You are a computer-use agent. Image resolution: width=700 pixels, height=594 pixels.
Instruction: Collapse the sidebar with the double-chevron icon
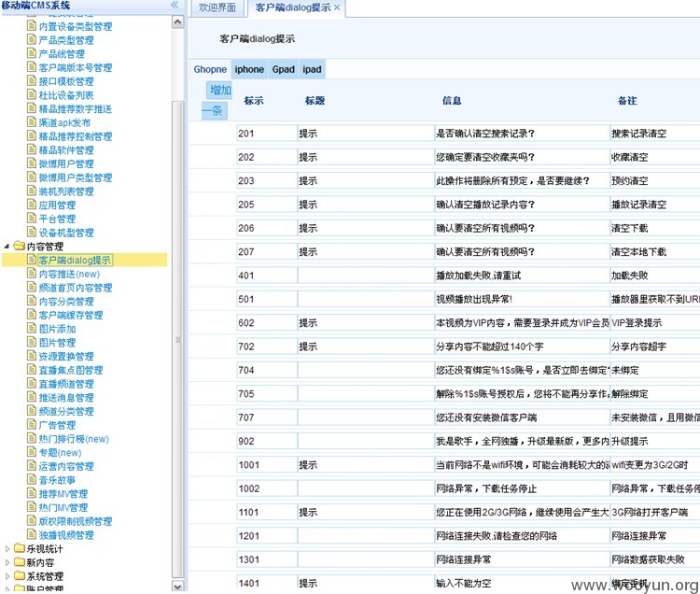click(x=175, y=5)
